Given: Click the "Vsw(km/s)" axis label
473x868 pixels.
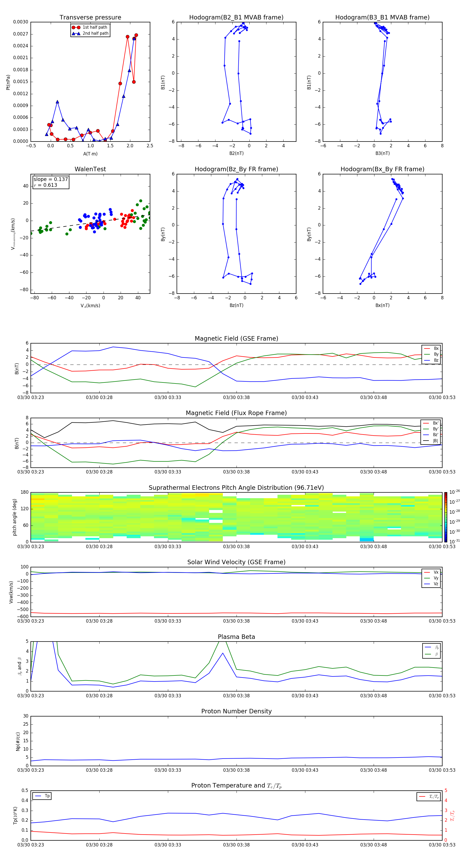Looking at the screenshot, I should point(11,592).
